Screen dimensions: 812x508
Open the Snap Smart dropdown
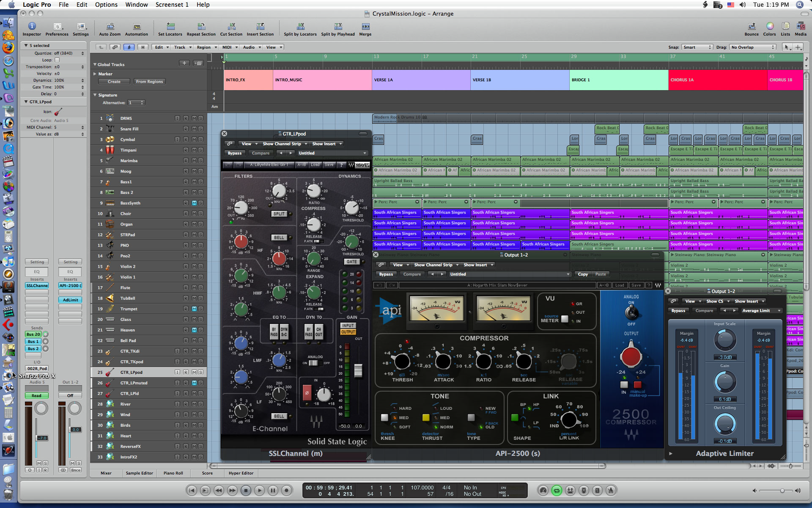click(697, 47)
